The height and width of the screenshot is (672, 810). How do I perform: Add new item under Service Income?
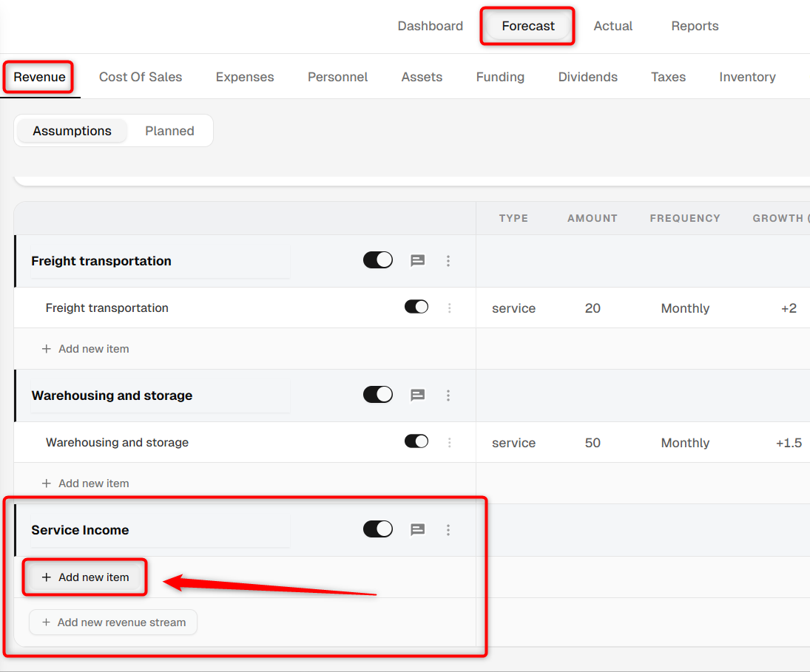click(x=85, y=577)
